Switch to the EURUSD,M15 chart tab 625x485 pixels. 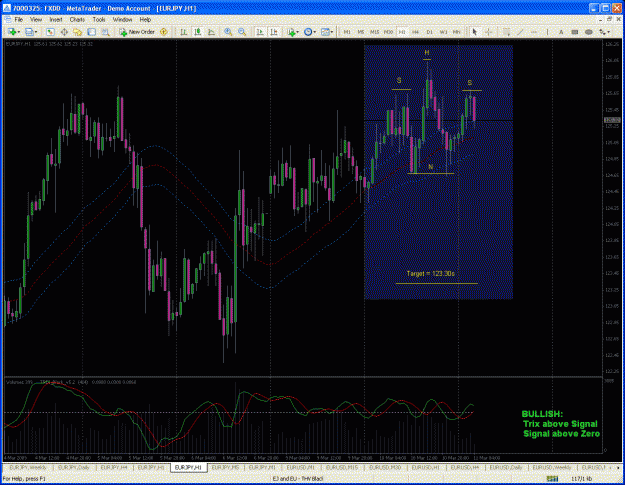tap(342, 467)
